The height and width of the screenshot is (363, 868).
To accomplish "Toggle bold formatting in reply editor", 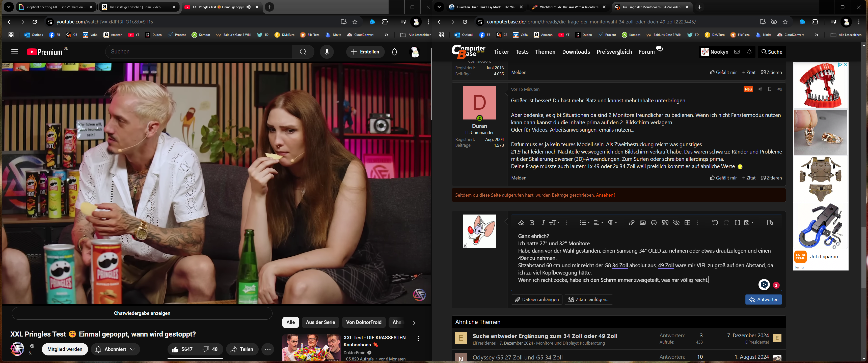I will point(532,223).
